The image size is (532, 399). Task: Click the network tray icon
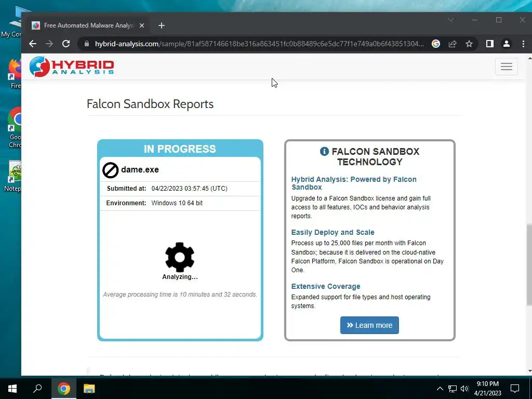click(x=453, y=389)
